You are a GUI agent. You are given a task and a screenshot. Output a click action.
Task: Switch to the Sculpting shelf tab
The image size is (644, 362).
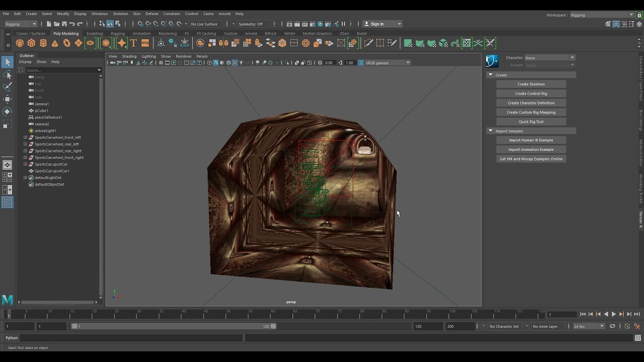(95, 33)
